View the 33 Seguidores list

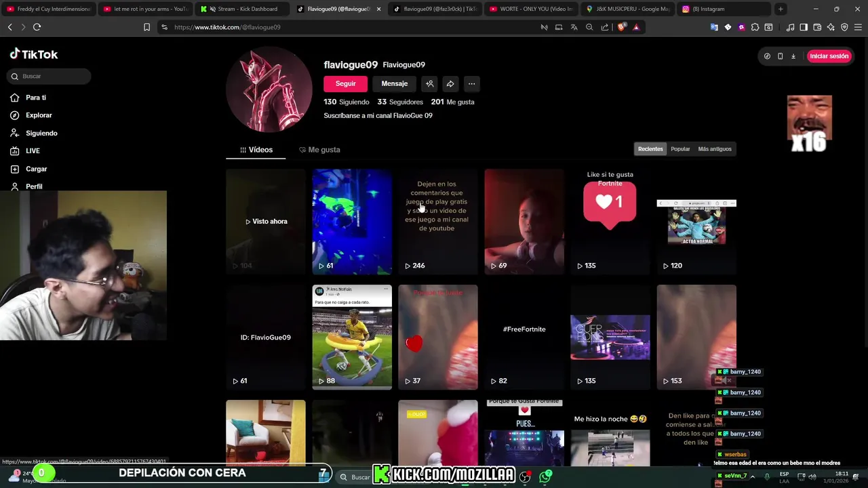400,102
